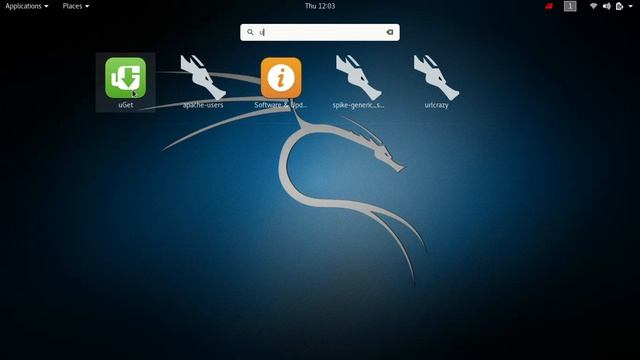Open the urlcrazy application icon
Screen dimensions: 640x360
coord(436,78)
